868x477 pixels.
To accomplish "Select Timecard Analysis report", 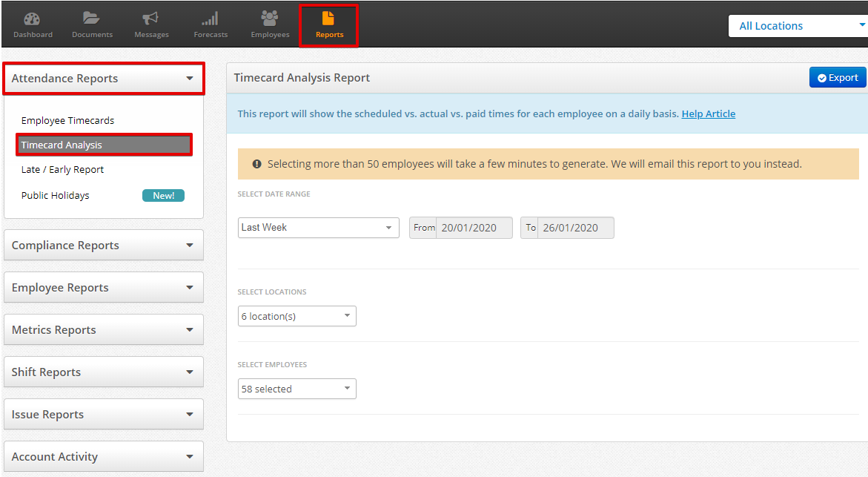I will (x=104, y=145).
